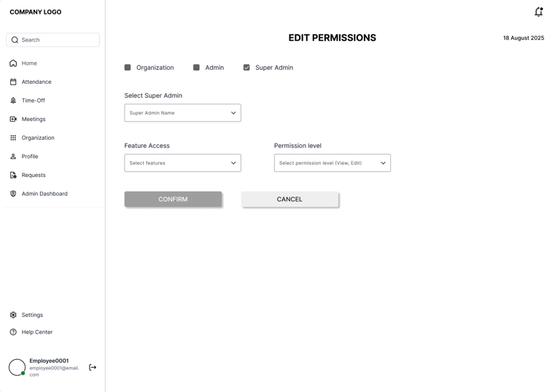The image size is (560, 392).
Task: Click the Requests document icon
Action: (x=13, y=175)
